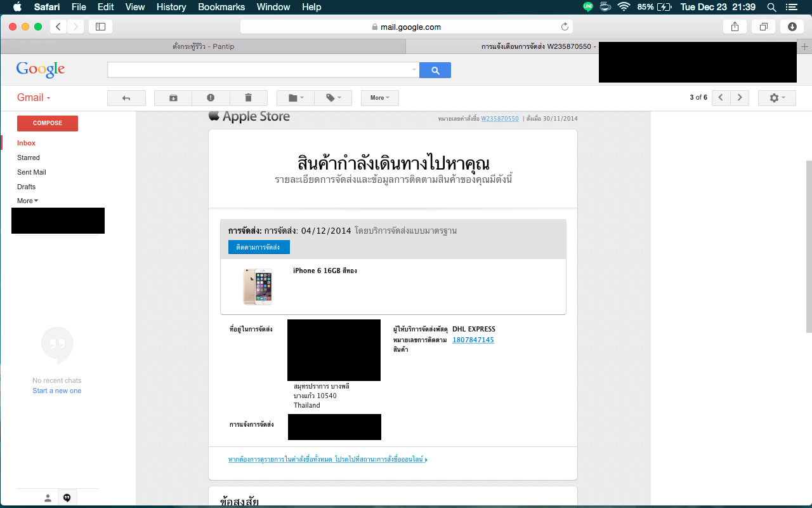The image size is (812, 508).
Task: Open the online order status link
Action: click(328, 459)
